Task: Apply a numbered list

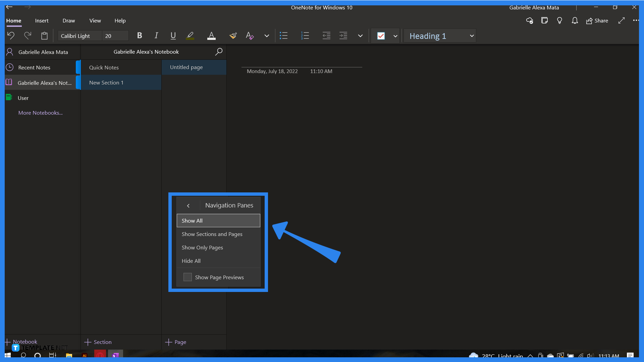Action: 305,36
